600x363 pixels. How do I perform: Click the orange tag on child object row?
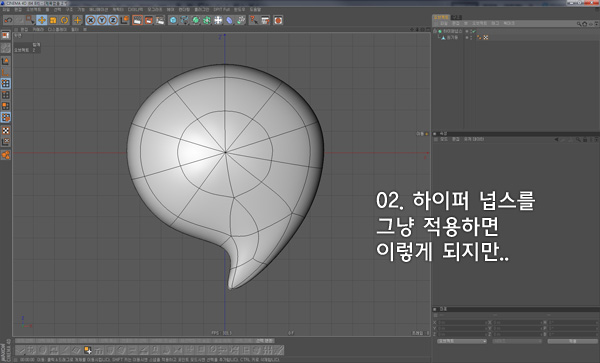479,37
